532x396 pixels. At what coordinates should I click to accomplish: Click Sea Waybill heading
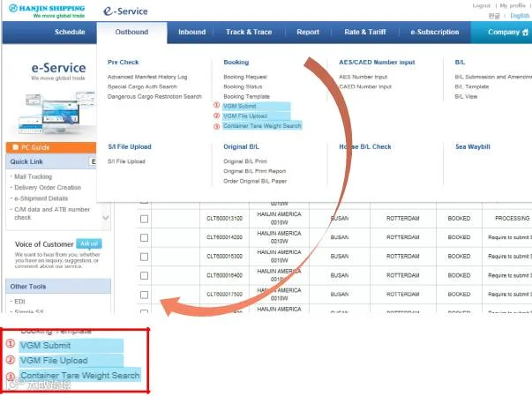coord(473,146)
